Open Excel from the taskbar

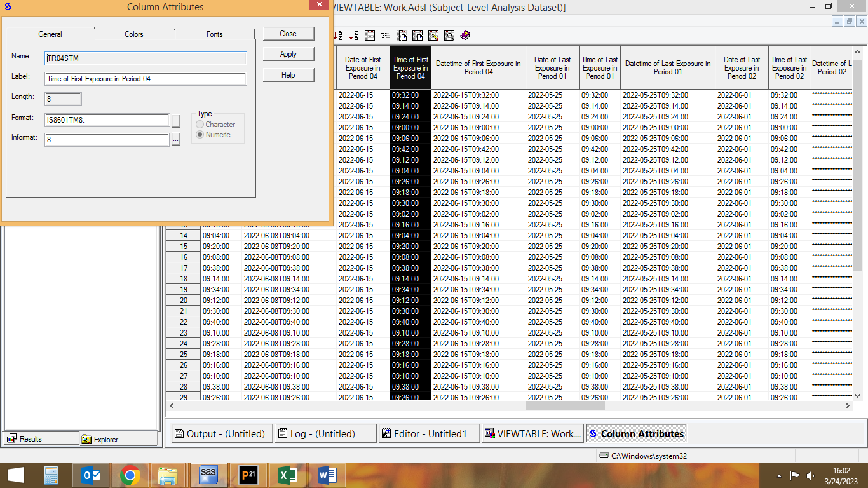[x=288, y=475]
